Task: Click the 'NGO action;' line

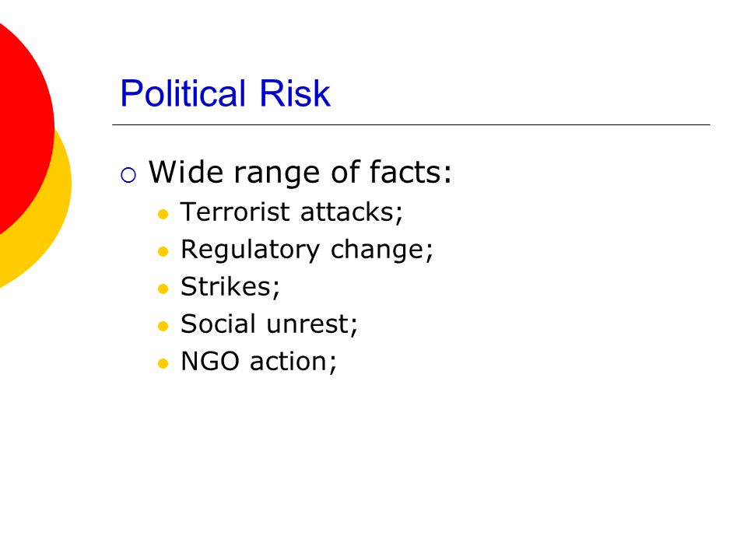Action: [258, 362]
